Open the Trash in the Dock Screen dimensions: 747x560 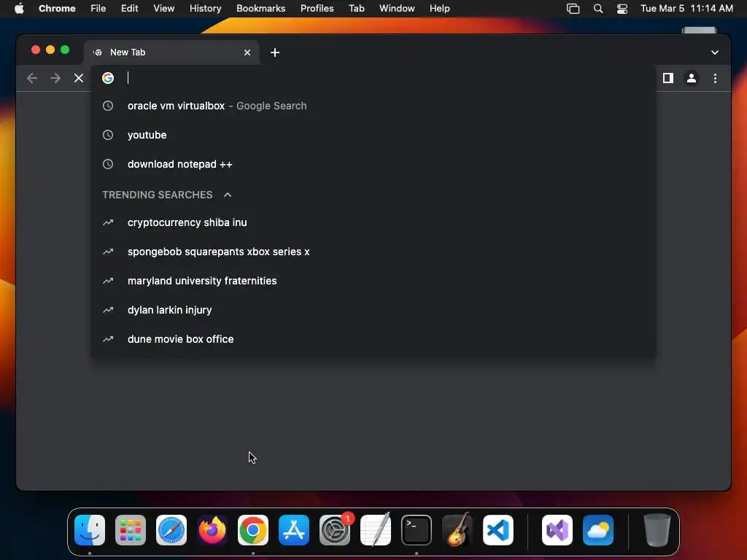(x=657, y=530)
